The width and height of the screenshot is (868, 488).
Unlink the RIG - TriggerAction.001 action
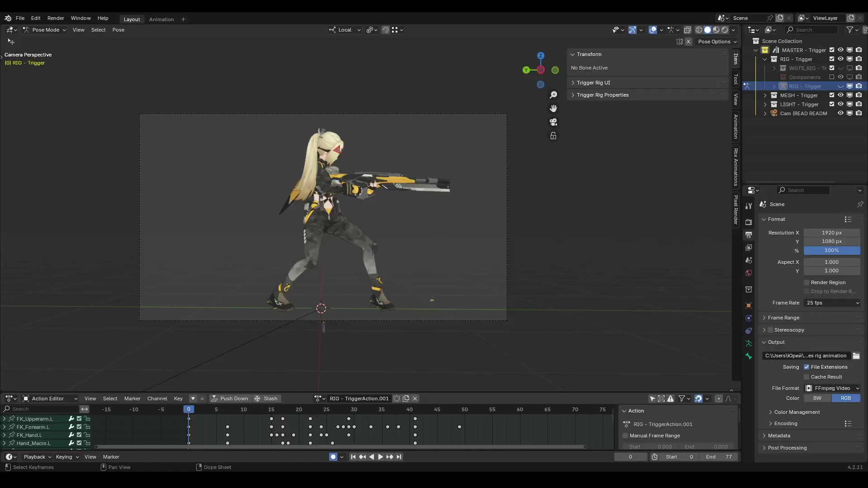[415, 399]
